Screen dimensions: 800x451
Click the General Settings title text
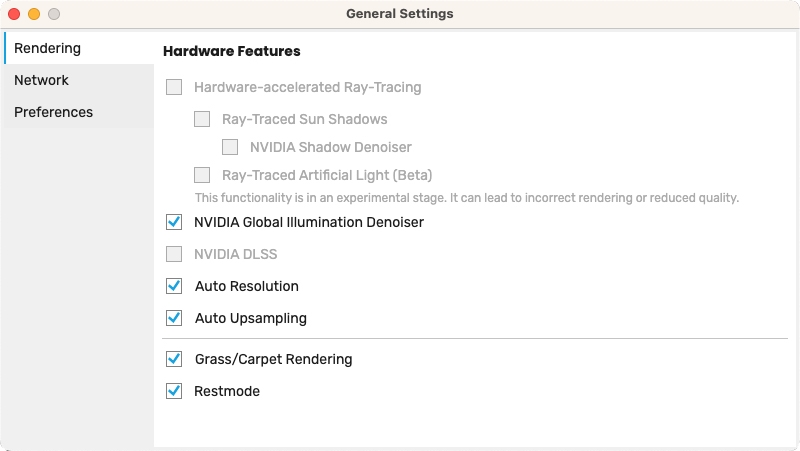point(399,14)
